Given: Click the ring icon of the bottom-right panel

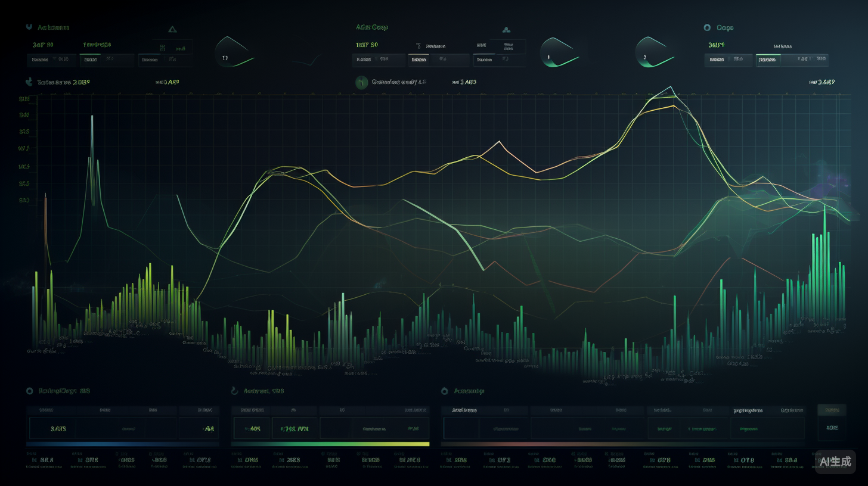Looking at the screenshot, I should 444,391.
